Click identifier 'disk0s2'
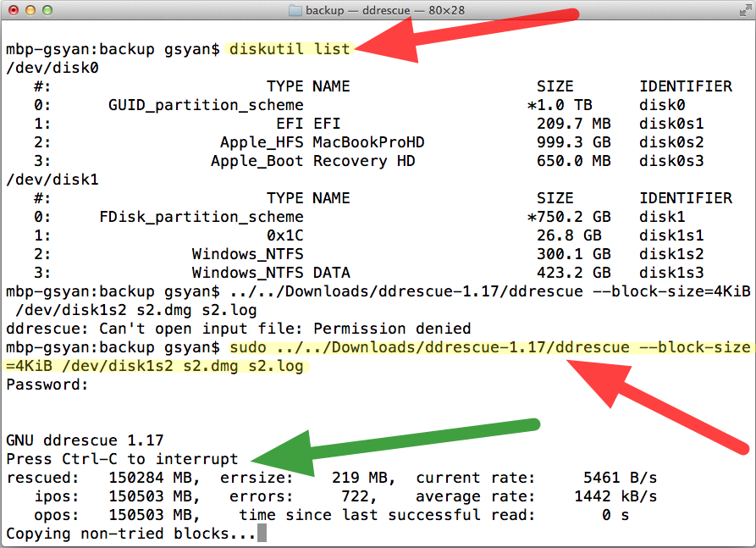Image resolution: width=756 pixels, height=548 pixels. [671, 141]
